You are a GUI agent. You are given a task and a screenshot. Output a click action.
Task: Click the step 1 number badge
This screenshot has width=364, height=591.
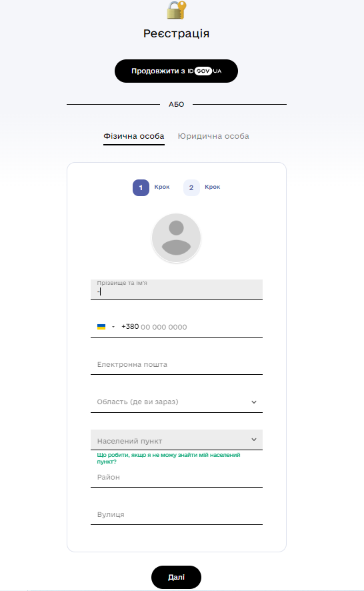tap(141, 187)
